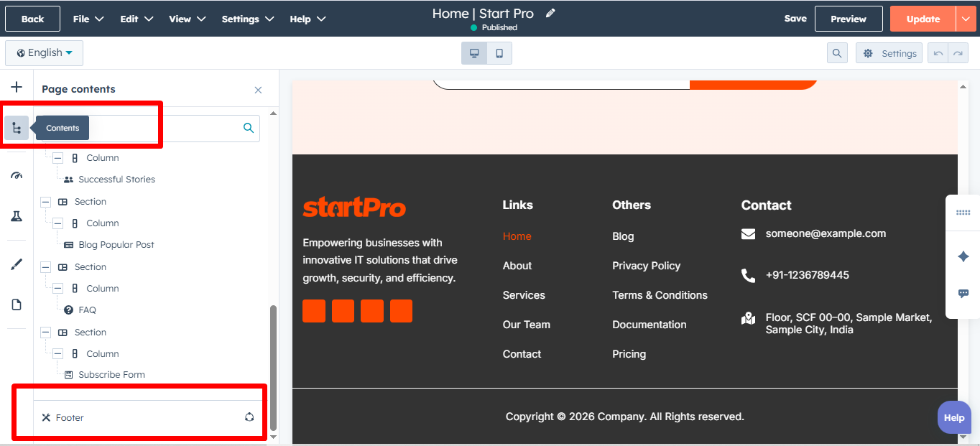
Task: Open the AI assistant sparkle icon
Action: pos(963,256)
